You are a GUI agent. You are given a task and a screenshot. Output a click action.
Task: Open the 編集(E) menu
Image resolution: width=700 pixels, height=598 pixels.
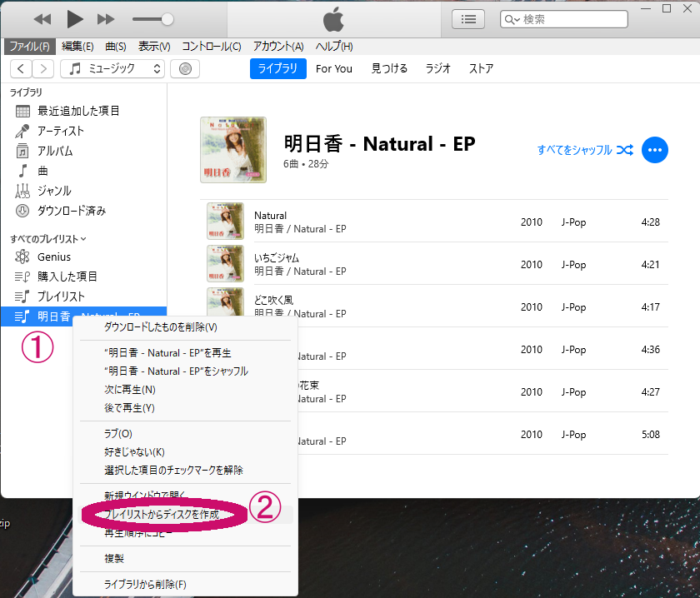pos(77,47)
